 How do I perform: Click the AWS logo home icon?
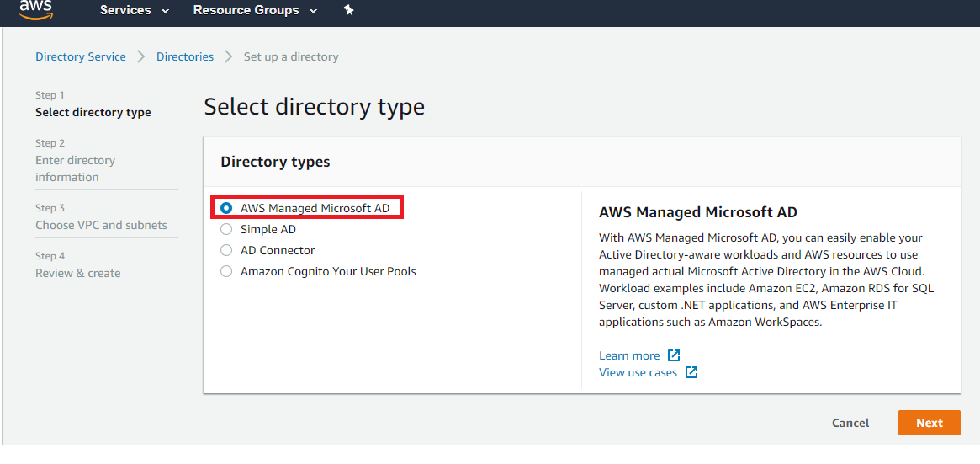pyautogui.click(x=35, y=9)
